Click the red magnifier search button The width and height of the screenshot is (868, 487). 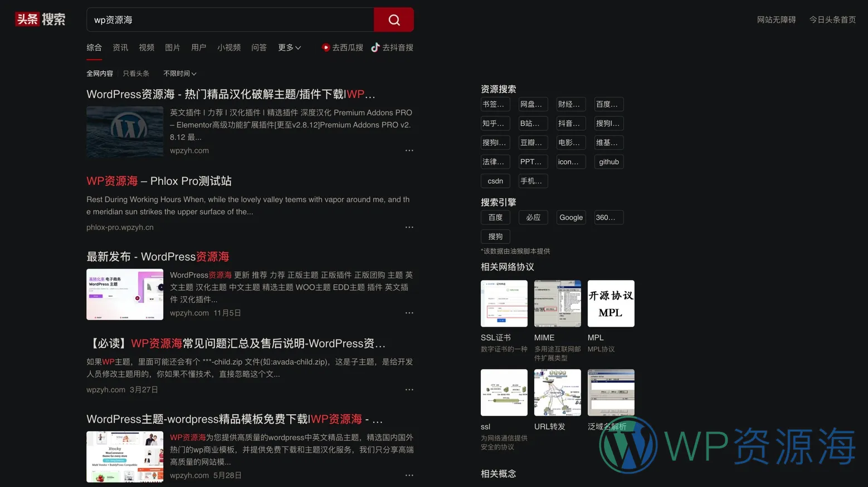(394, 20)
